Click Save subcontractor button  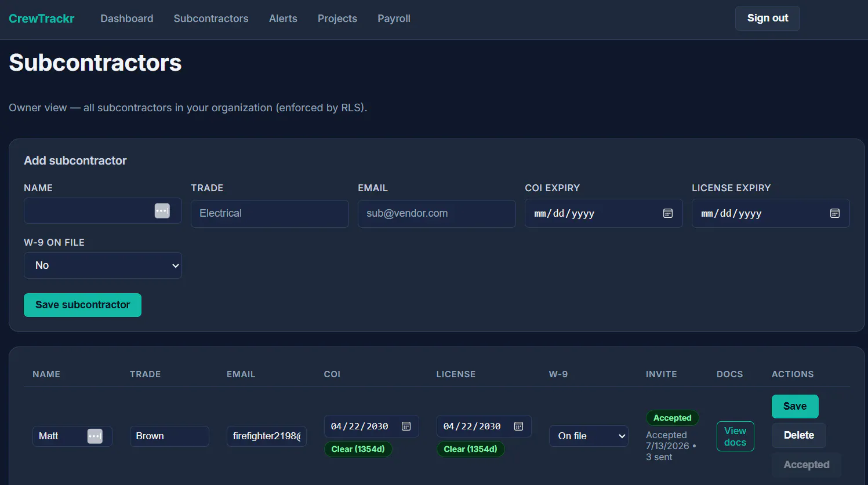pos(82,305)
